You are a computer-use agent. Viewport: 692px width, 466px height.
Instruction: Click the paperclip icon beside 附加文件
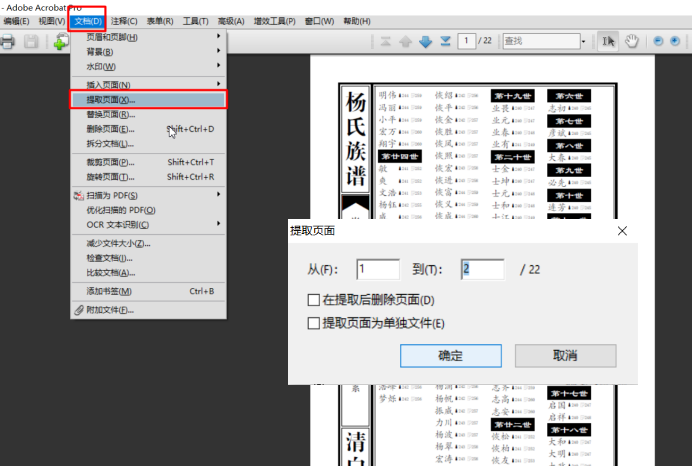pos(79,310)
